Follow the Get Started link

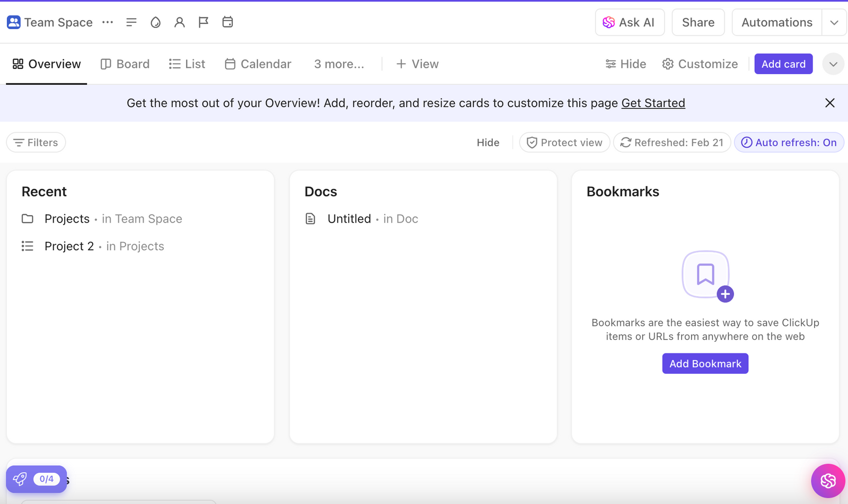pos(653,103)
